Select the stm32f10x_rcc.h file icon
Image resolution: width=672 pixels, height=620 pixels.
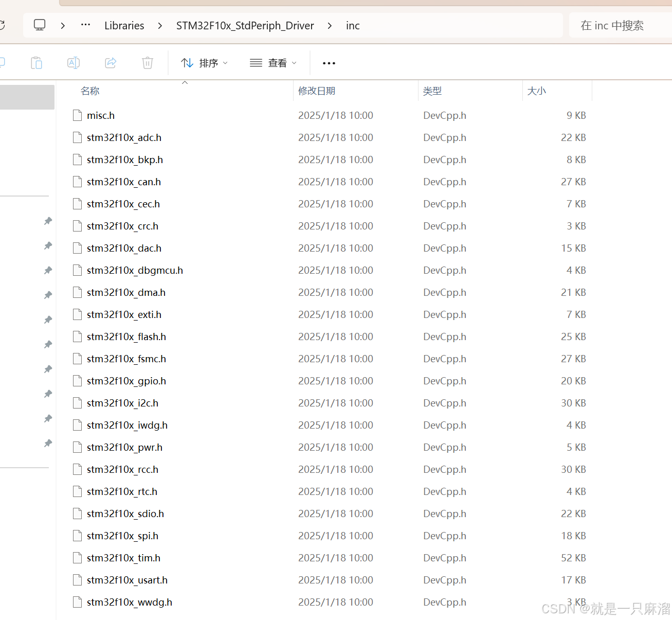(x=78, y=469)
